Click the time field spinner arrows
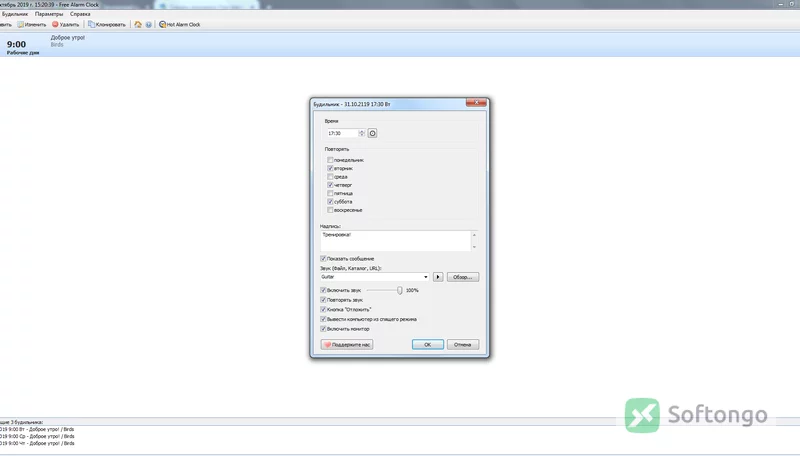The height and width of the screenshot is (456, 800). (x=362, y=133)
